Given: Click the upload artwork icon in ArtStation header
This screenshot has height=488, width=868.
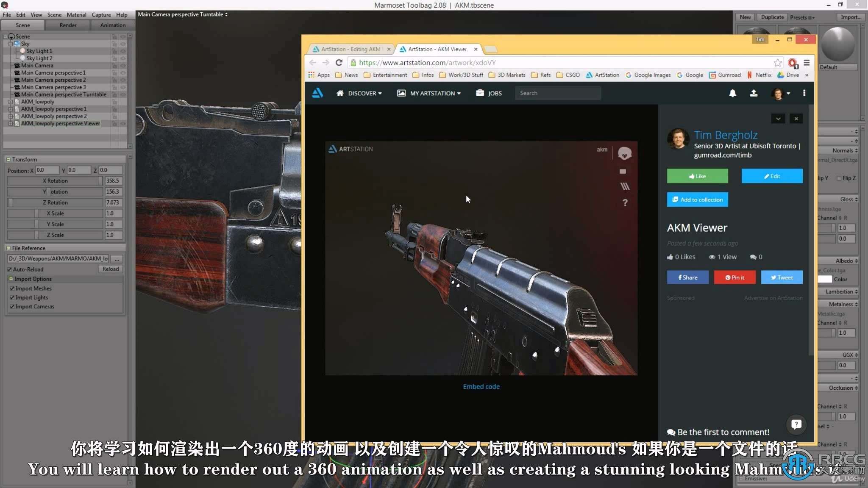Looking at the screenshot, I should click(754, 93).
